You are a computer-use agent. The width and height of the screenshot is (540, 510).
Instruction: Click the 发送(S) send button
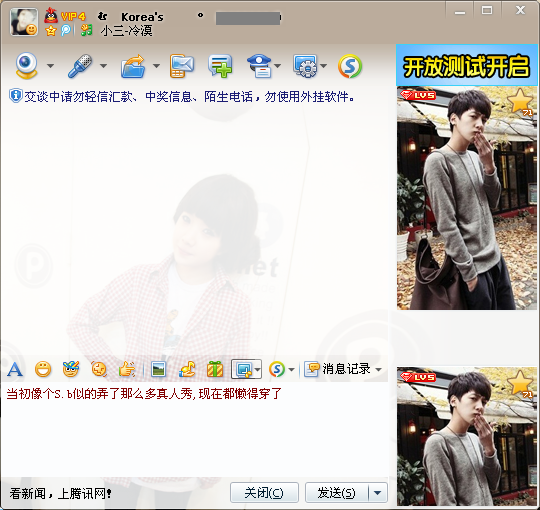coord(336,493)
